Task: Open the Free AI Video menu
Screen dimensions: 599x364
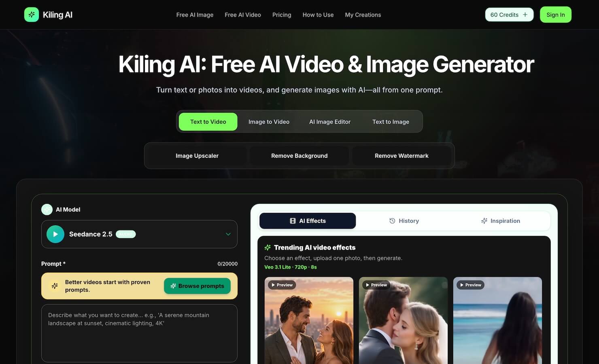Action: tap(243, 15)
